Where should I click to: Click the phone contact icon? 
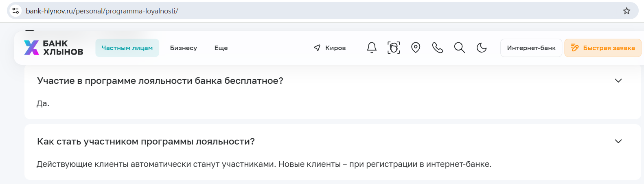(438, 48)
